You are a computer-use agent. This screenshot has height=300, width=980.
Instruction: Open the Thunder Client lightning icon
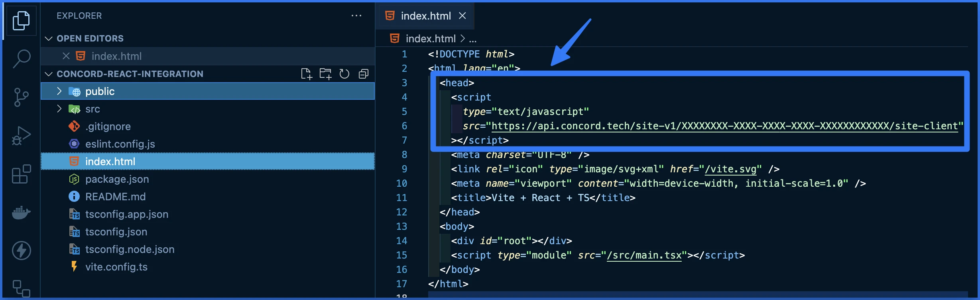tap(21, 251)
